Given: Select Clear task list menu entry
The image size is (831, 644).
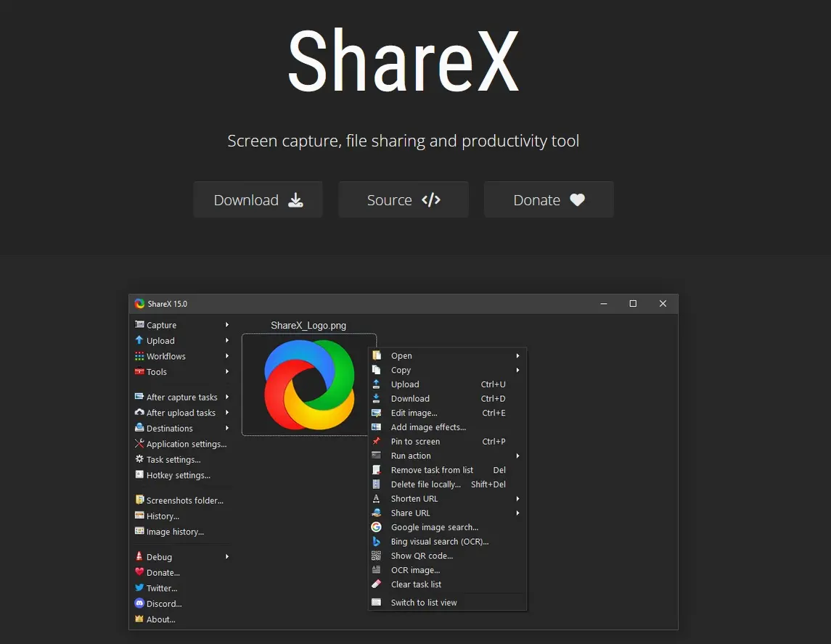Looking at the screenshot, I should [x=417, y=585].
